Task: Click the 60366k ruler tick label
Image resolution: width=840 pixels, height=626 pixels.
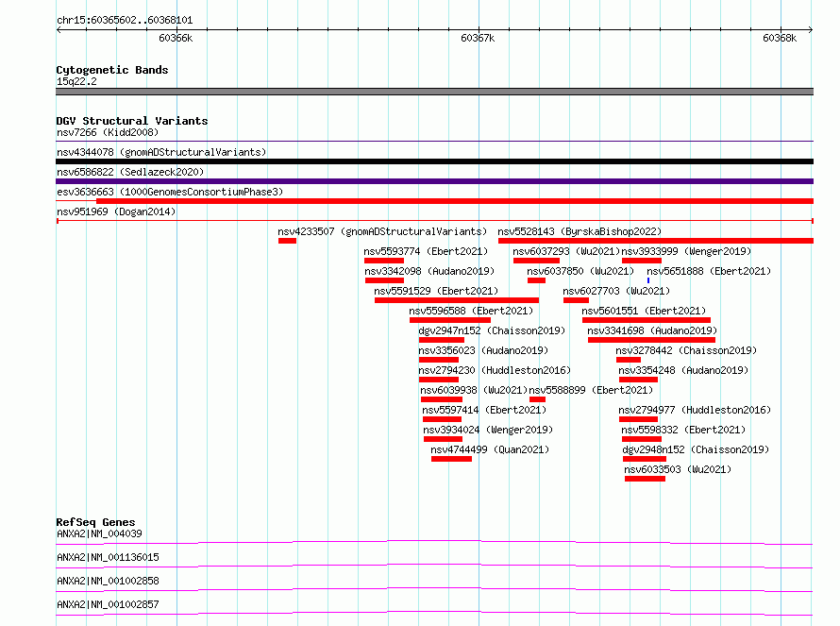Action: pyautogui.click(x=176, y=38)
